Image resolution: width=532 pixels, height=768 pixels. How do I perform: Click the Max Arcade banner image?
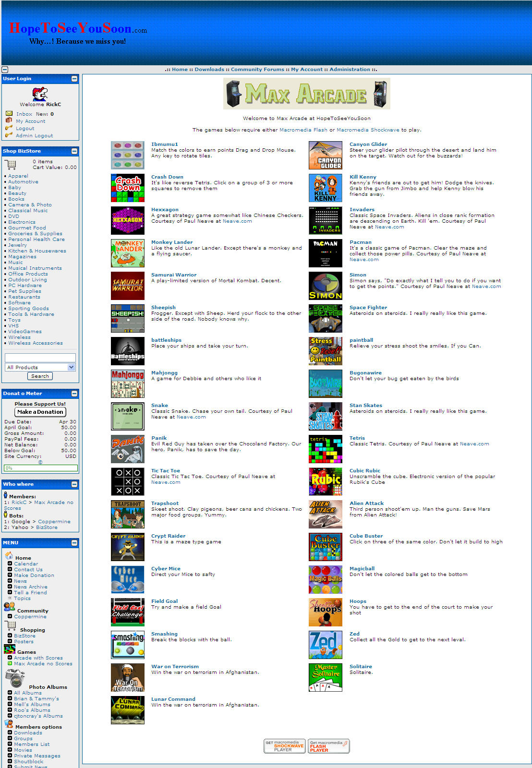click(307, 94)
